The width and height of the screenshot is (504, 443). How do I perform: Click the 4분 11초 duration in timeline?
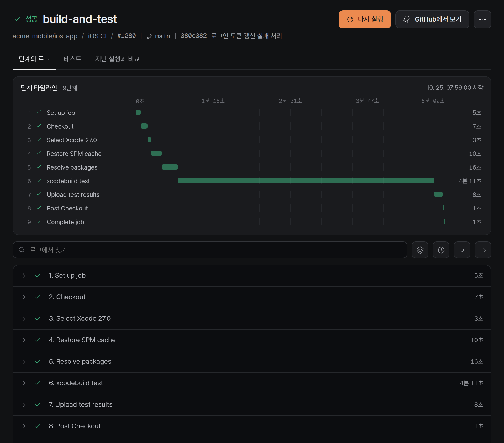[470, 181]
